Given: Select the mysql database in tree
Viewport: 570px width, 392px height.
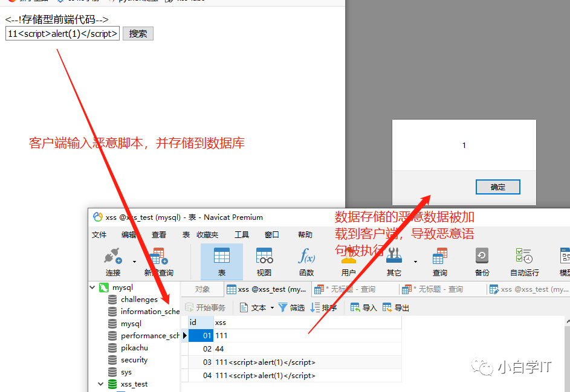Looking at the screenshot, I should pos(131,324).
